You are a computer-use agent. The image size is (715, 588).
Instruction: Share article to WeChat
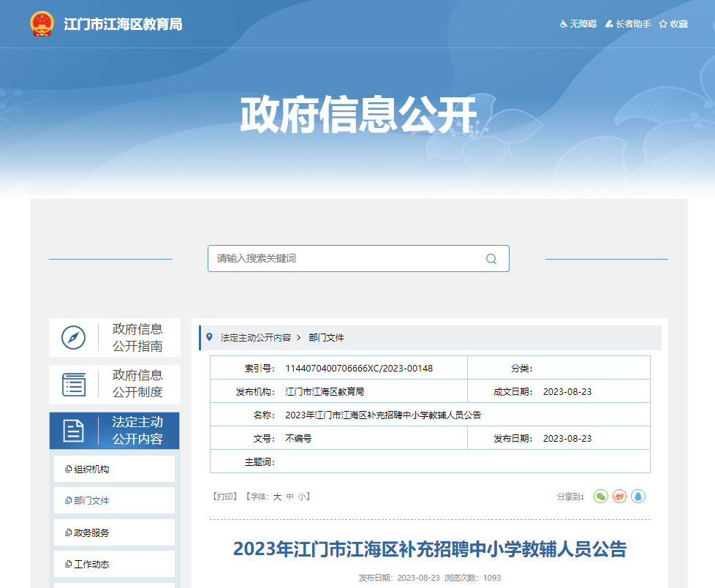pyautogui.click(x=600, y=497)
